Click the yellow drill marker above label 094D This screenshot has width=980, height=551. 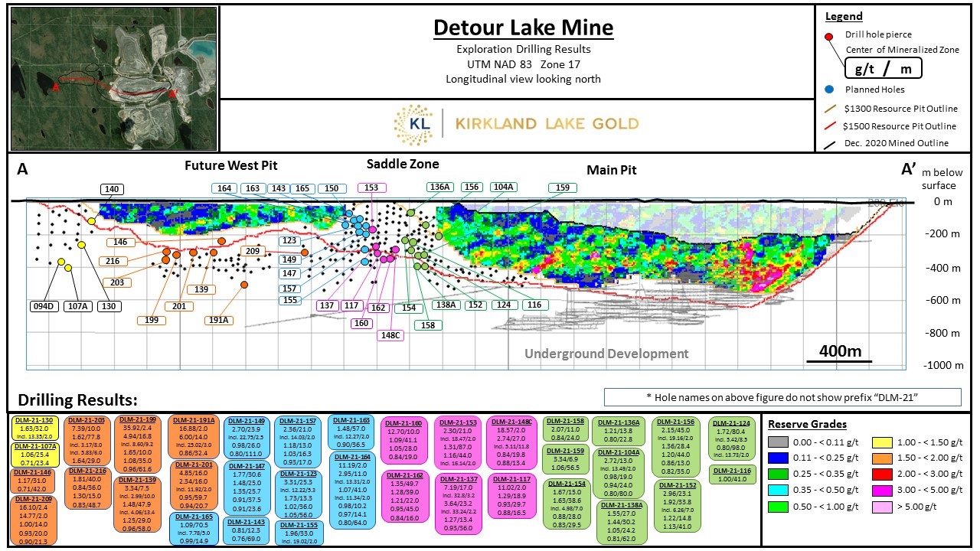61,262
